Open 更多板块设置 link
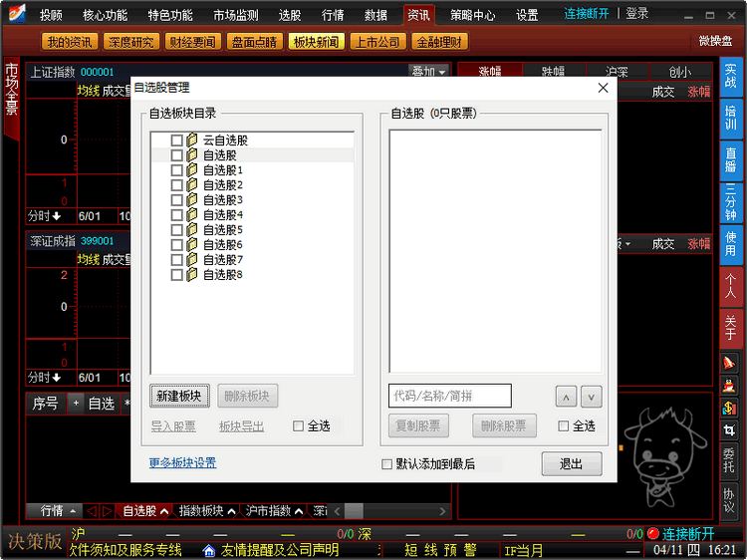 pyautogui.click(x=182, y=462)
